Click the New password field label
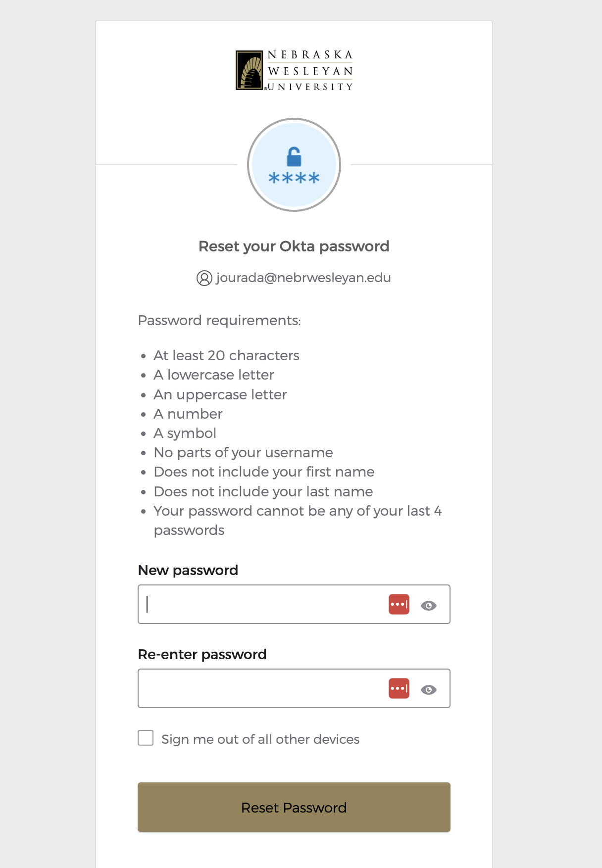The image size is (602, 868). pos(188,570)
